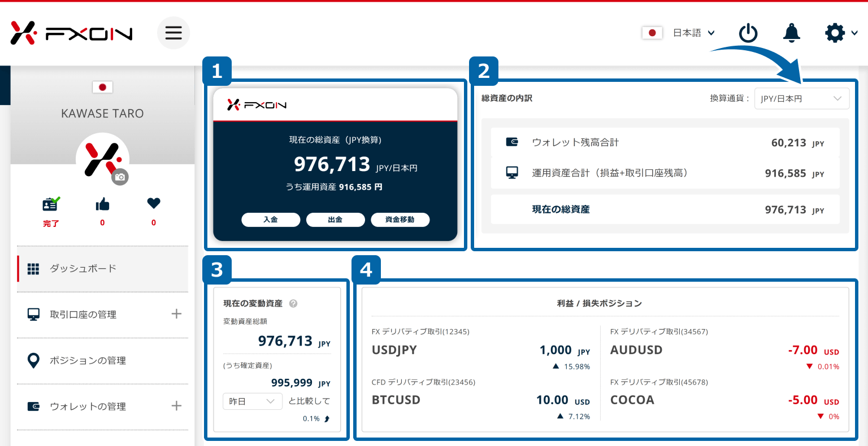This screenshot has width=868, height=446.
Task: Click the BTCUSD position symbol
Action: (x=396, y=400)
